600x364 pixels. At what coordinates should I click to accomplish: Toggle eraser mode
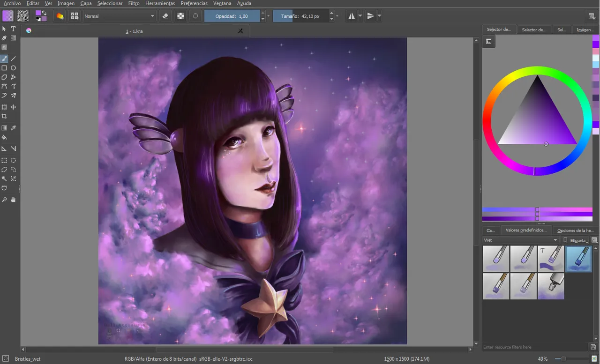click(165, 16)
